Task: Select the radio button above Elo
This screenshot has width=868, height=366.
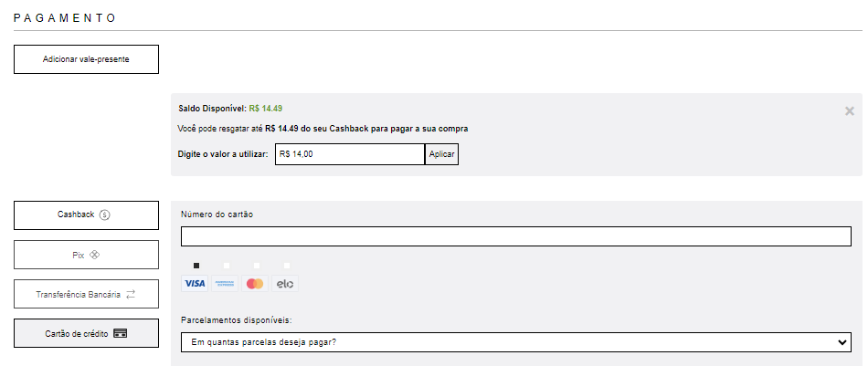Action: tap(286, 266)
